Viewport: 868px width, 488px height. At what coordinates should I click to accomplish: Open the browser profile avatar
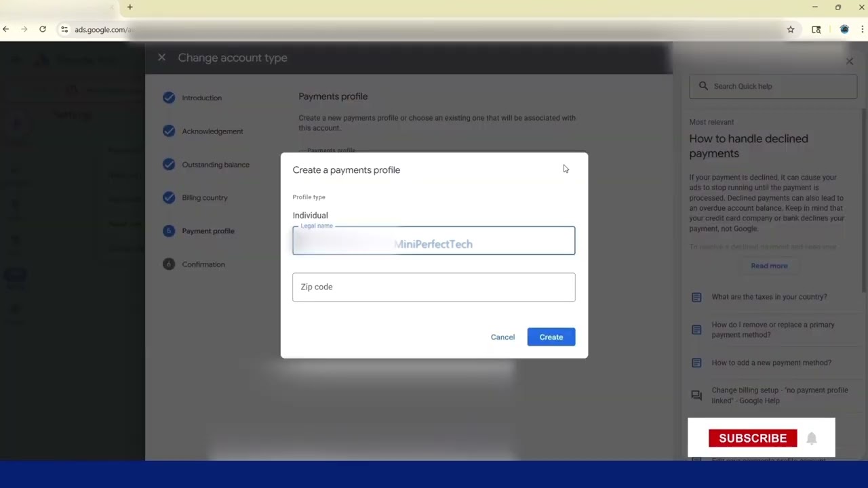coord(844,29)
